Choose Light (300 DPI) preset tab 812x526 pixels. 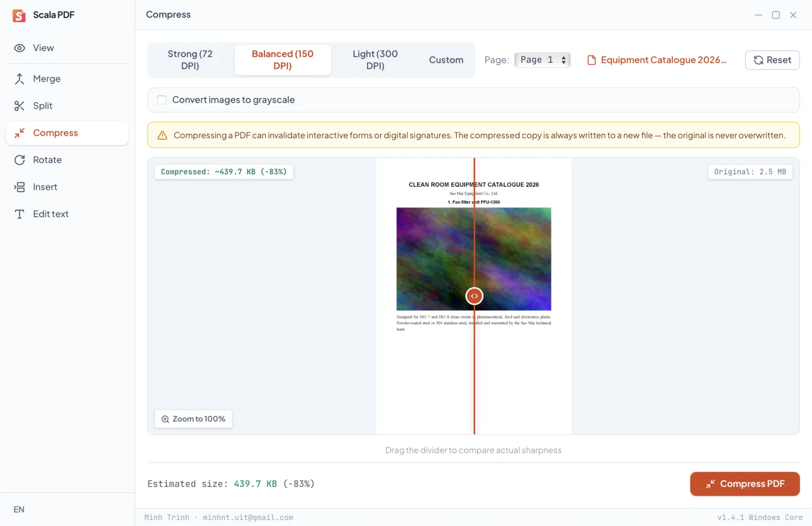point(375,60)
